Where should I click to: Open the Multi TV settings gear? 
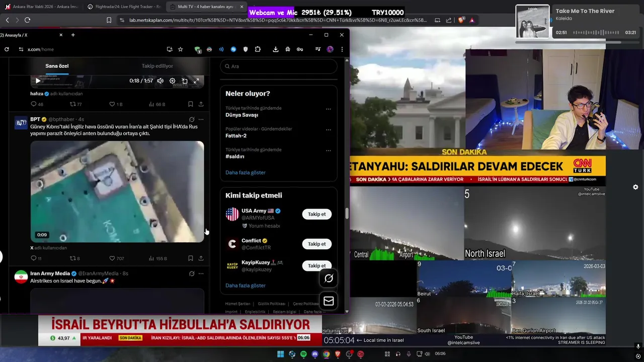pos(635,187)
